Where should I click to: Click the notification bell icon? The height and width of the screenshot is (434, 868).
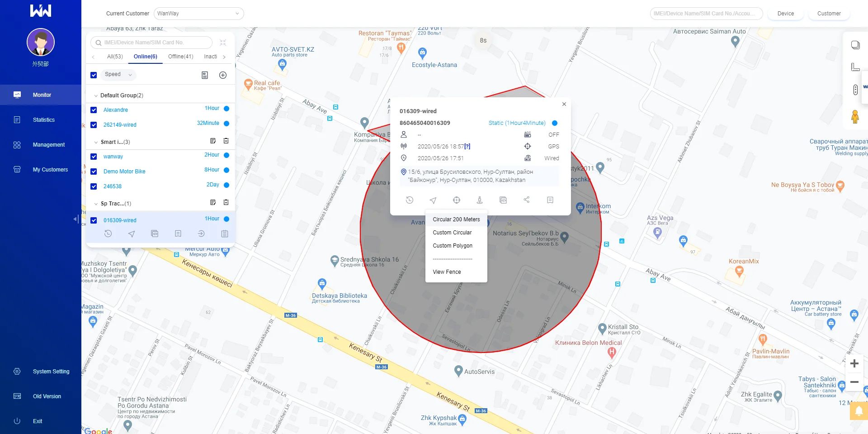(859, 411)
